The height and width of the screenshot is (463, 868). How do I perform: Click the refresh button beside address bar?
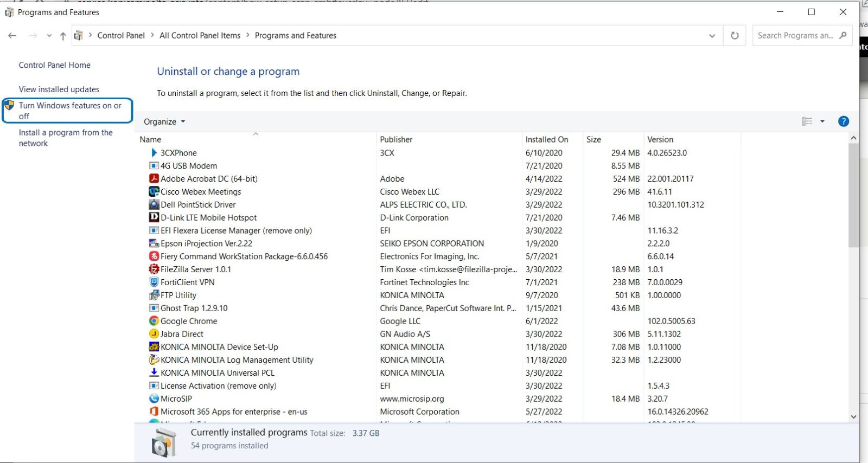point(735,36)
